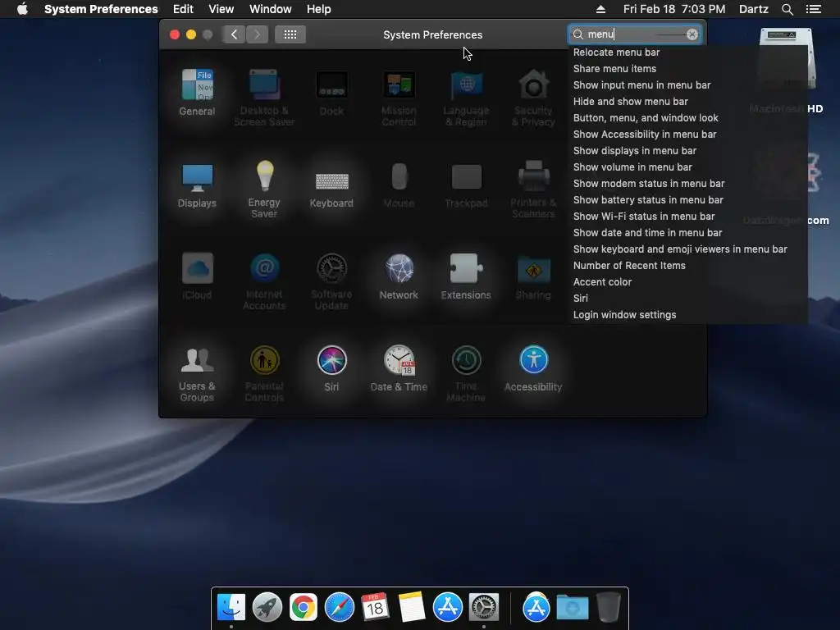840x630 pixels.
Task: Open Printers & Scanners preferences
Action: 533,189
